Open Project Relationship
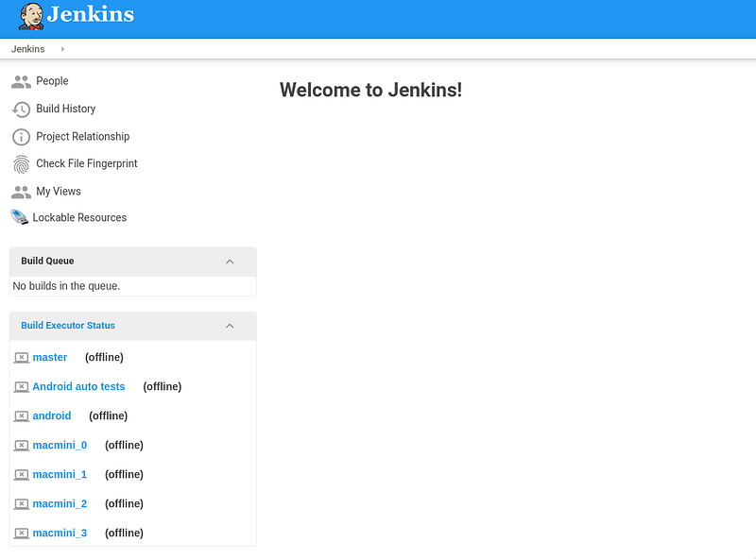Image resolution: width=756 pixels, height=559 pixels. pyautogui.click(x=83, y=136)
